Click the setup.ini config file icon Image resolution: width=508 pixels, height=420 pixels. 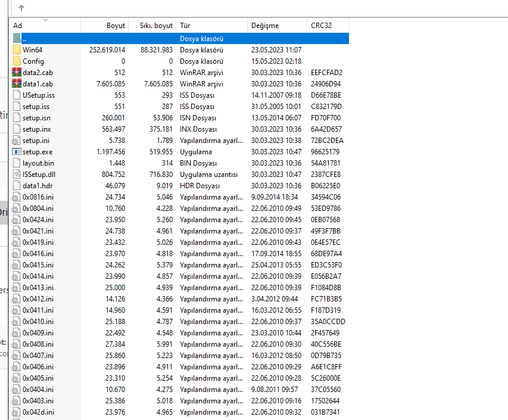pos(16,141)
